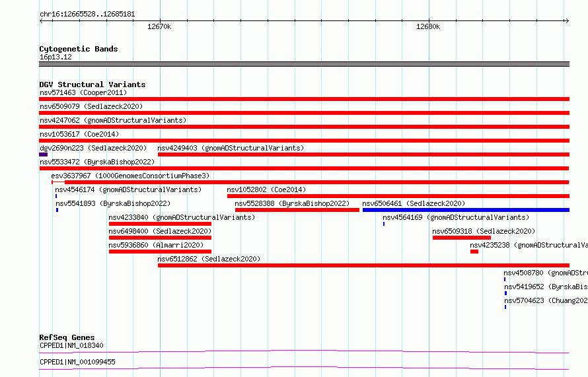Select the red nsv571463 variant bar
588x377 pixels.
click(x=305, y=99)
